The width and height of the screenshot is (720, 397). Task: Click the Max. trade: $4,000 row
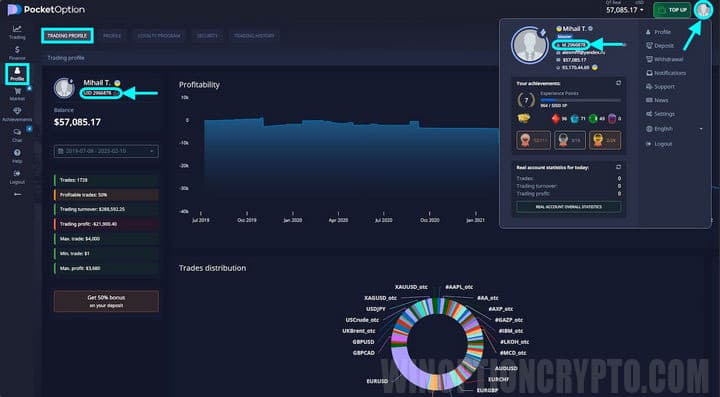(x=106, y=239)
